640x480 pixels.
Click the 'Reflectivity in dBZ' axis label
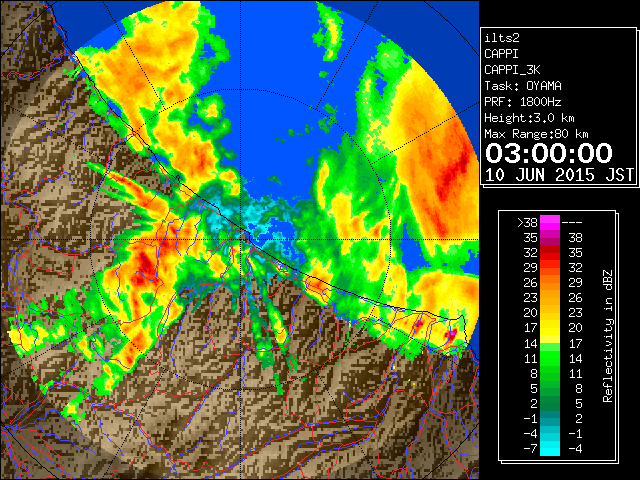tap(608, 336)
